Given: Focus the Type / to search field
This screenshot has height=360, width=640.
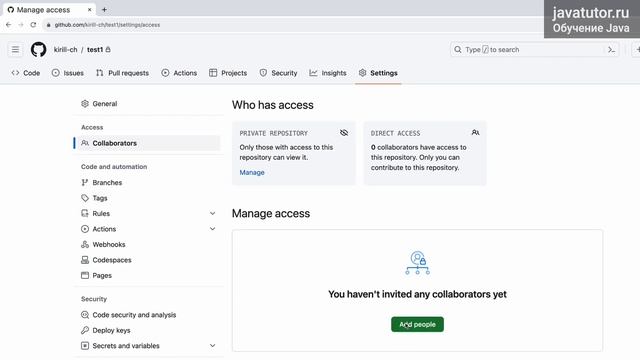Looking at the screenshot, I should [x=534, y=50].
